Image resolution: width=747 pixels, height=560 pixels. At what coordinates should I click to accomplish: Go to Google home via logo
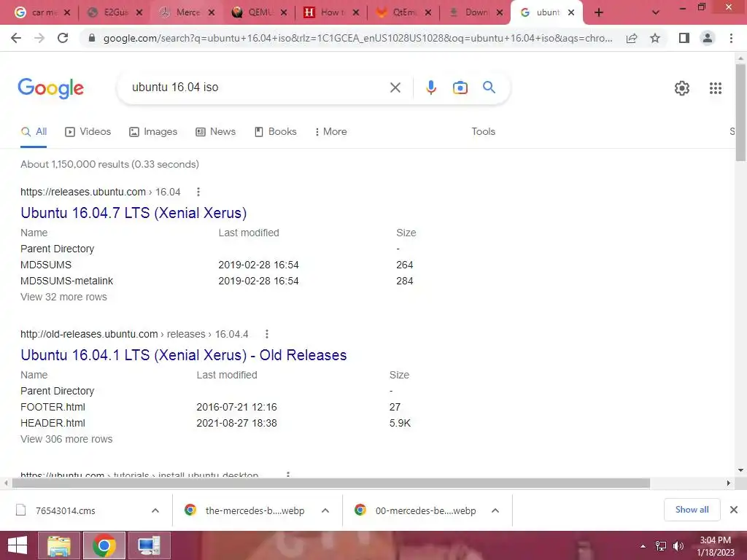(x=50, y=88)
